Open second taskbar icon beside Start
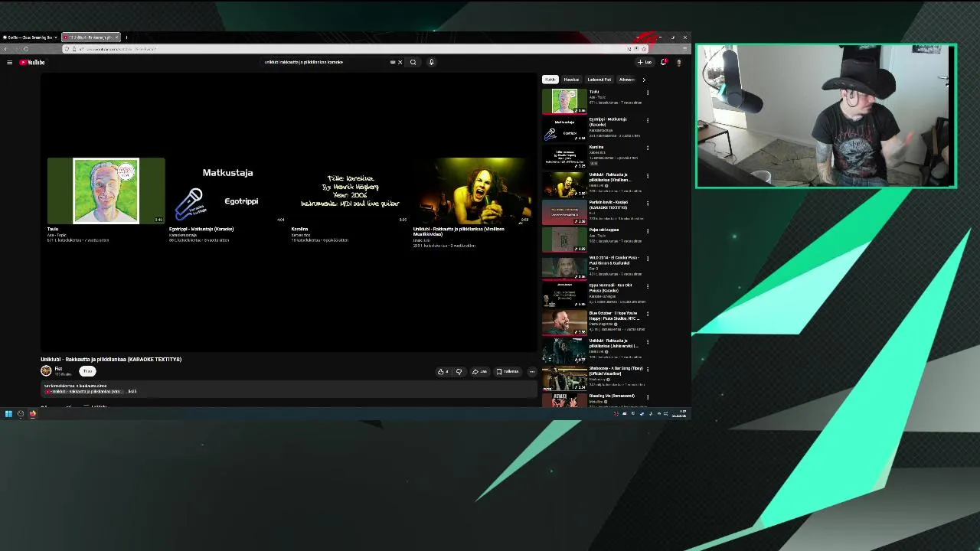The width and height of the screenshot is (980, 551). click(21, 414)
